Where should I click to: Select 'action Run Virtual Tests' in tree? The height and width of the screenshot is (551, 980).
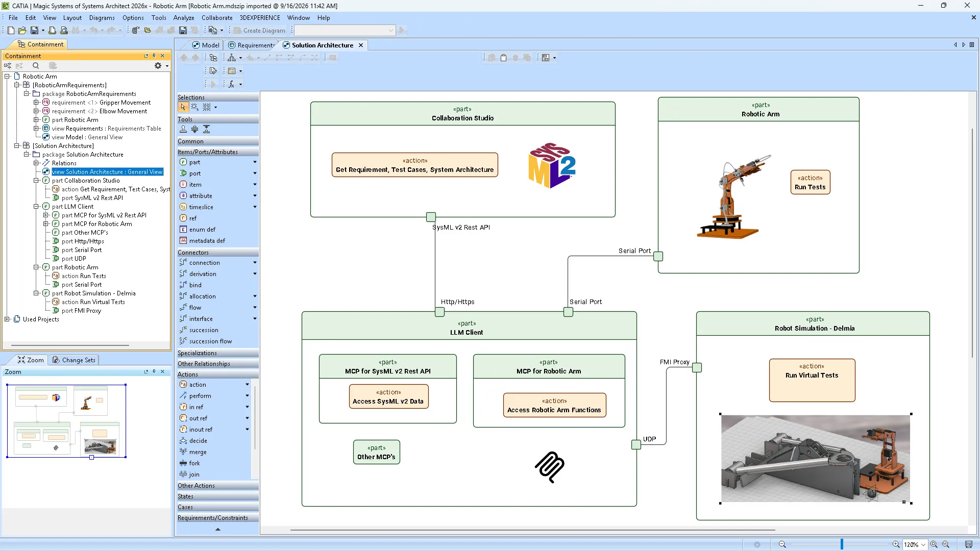[93, 302]
